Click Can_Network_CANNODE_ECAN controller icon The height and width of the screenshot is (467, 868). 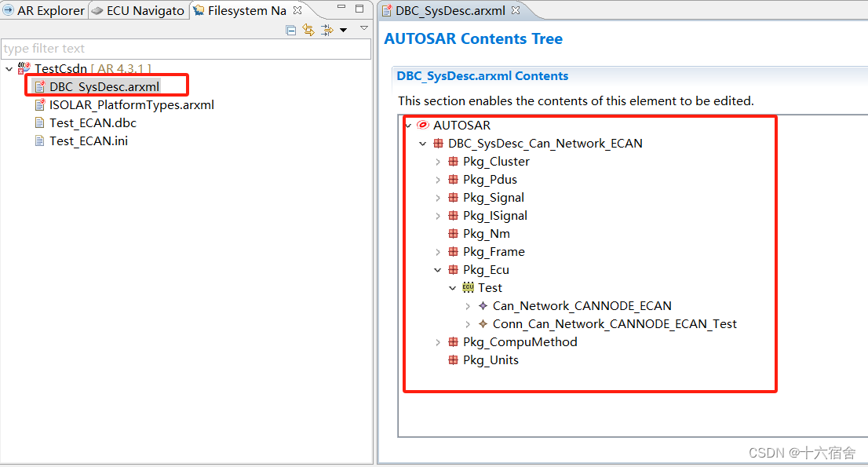point(483,306)
